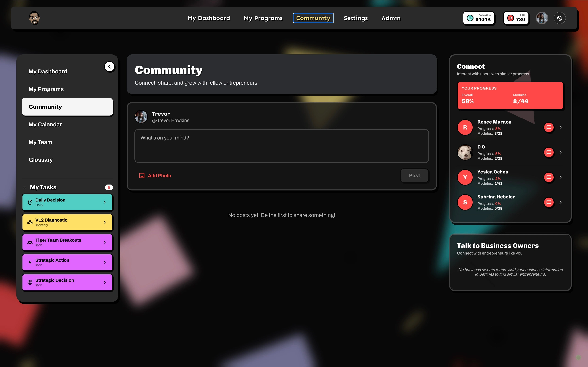The width and height of the screenshot is (588, 367).
Task: Click the Add Photo image icon
Action: tap(142, 176)
